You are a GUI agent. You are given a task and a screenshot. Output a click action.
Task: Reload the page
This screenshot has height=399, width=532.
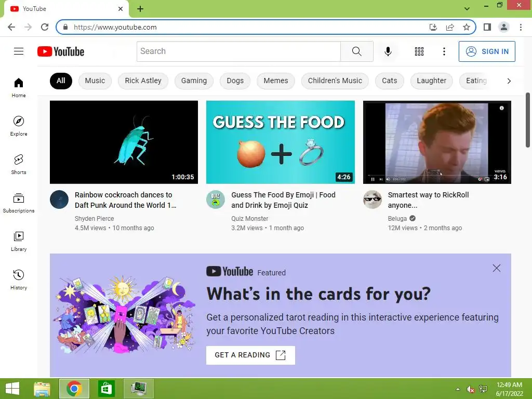[x=45, y=27]
